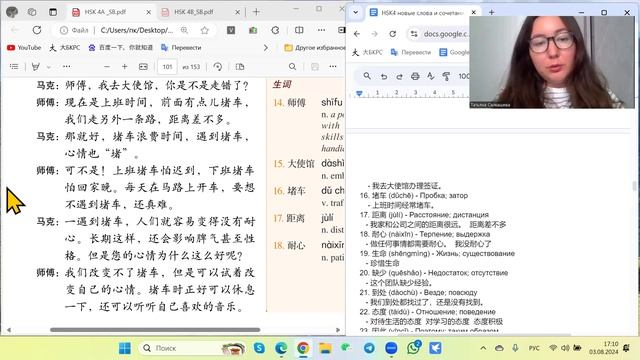Select HSK4 новые слова Google Docs tab
Viewport: 640px width, 360px height.
pos(422,13)
